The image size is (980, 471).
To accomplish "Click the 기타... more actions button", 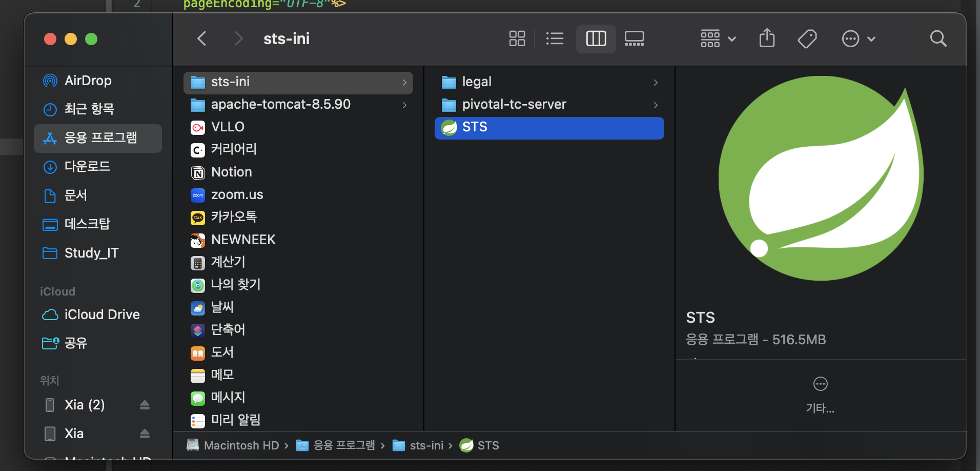I will [820, 395].
